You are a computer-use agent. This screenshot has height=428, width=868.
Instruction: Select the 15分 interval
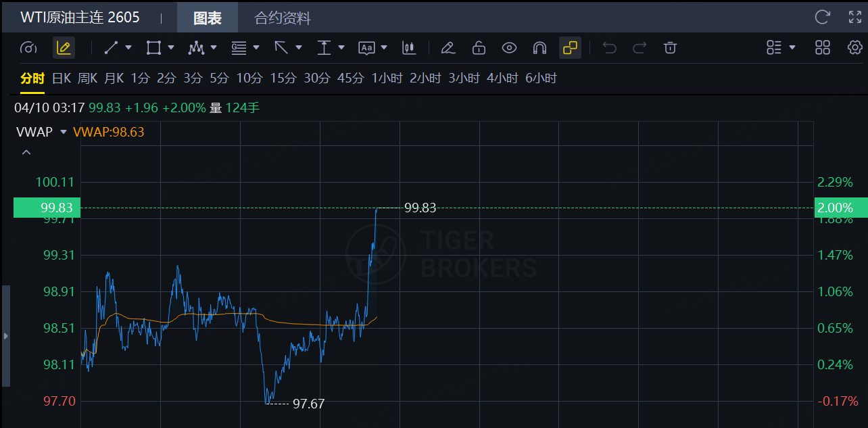click(283, 78)
